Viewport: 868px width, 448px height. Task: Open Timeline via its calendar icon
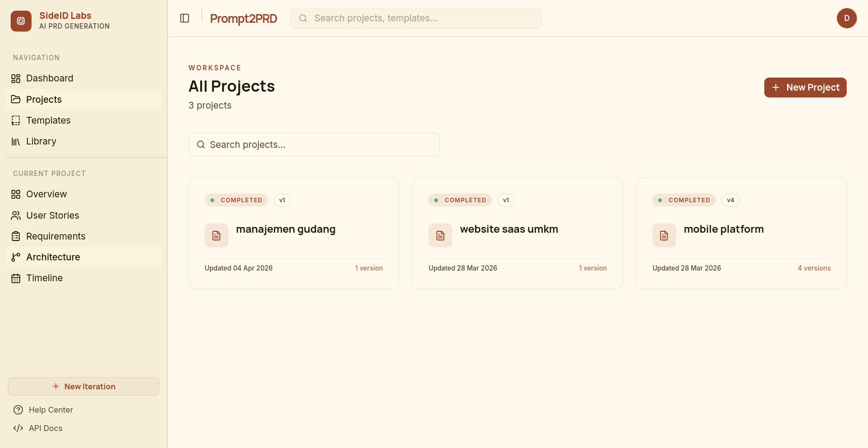tap(16, 278)
